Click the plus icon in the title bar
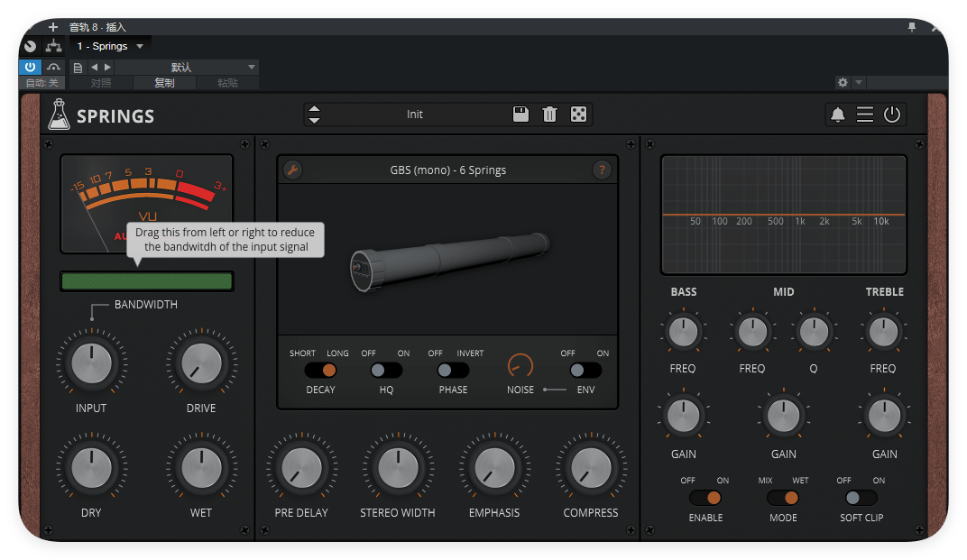The height and width of the screenshot is (560, 967). point(53,27)
